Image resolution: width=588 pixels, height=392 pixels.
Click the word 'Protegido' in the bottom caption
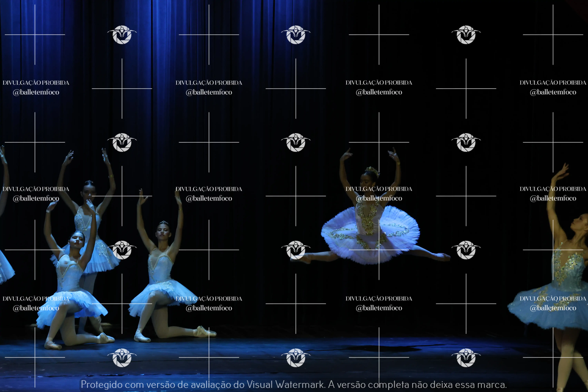(x=102, y=384)
